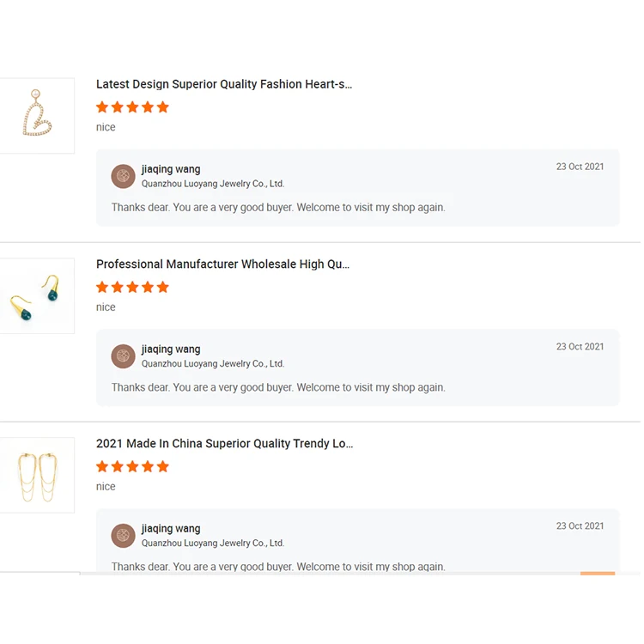644x644 pixels.
Task: Click seller avatar in the gold chain earring reply
Action: (124, 535)
